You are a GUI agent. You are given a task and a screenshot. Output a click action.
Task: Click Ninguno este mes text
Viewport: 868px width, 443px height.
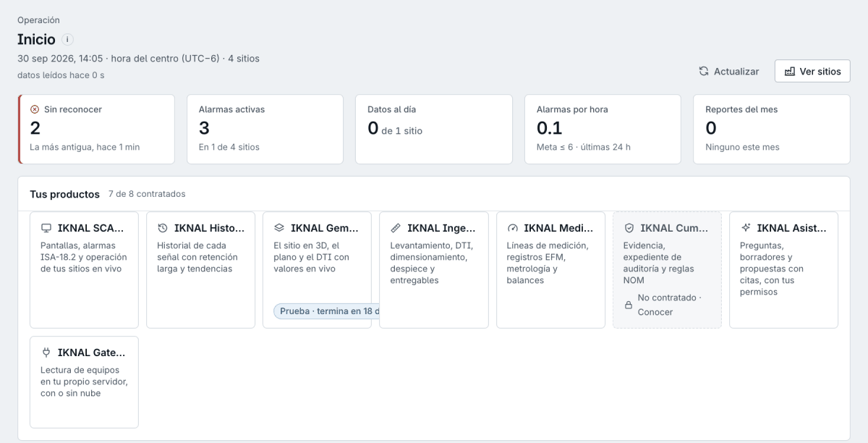tap(742, 147)
